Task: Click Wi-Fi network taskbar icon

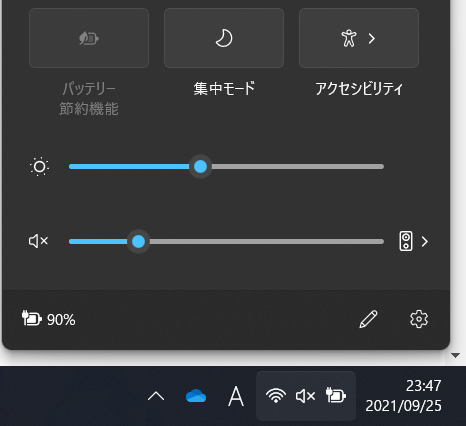Action: pos(276,396)
